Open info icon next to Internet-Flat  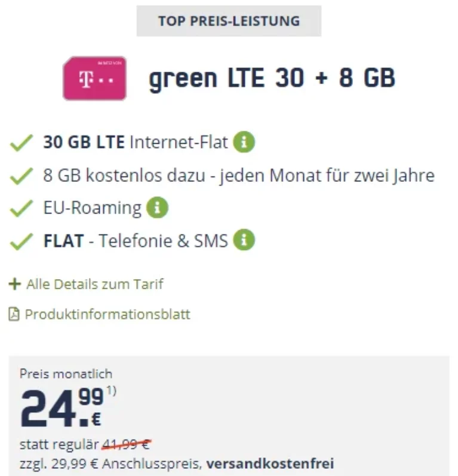[244, 143]
